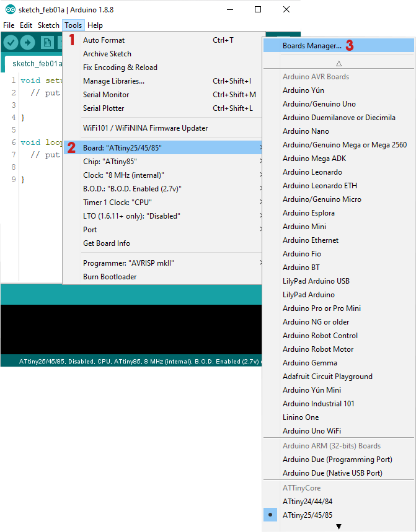416x532 pixels.
Task: Select Arduino Pro or Pro Mini
Action: pos(339,308)
